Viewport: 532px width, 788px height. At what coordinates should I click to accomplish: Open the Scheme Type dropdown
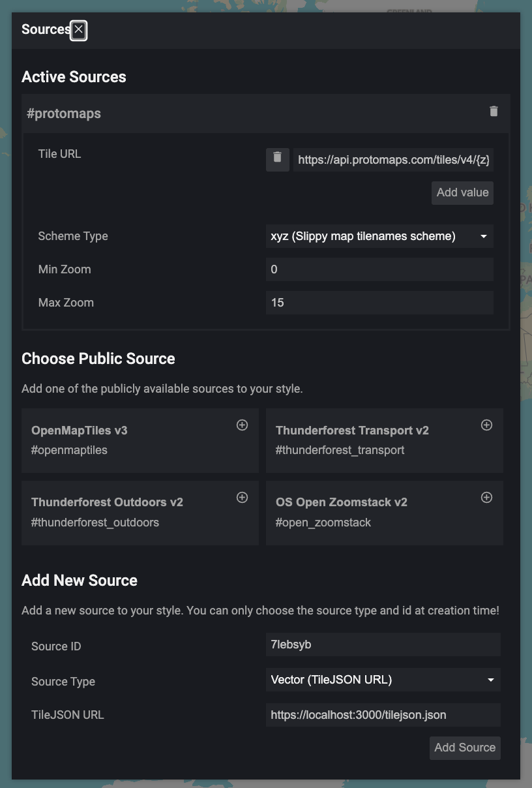(379, 236)
